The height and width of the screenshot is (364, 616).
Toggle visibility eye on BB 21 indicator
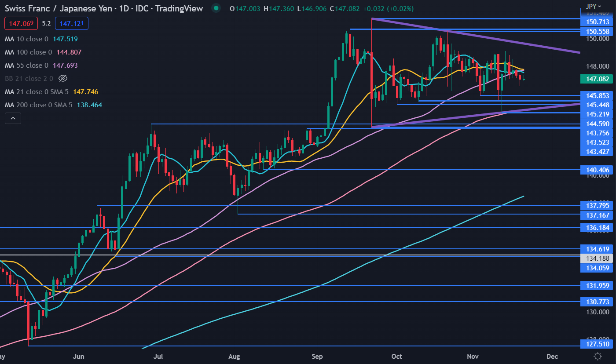(62, 79)
